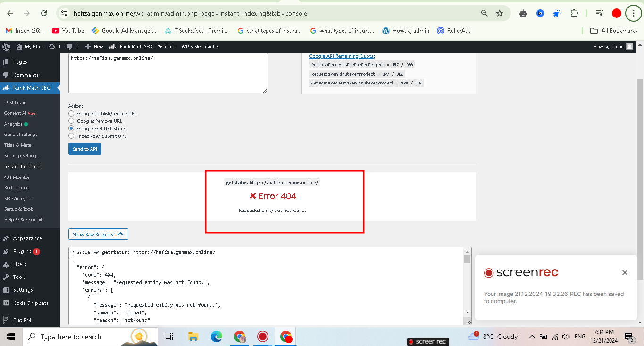Open WP Fastest Cache admin bar item
Viewport: 644px width, 346px height.
pos(200,47)
